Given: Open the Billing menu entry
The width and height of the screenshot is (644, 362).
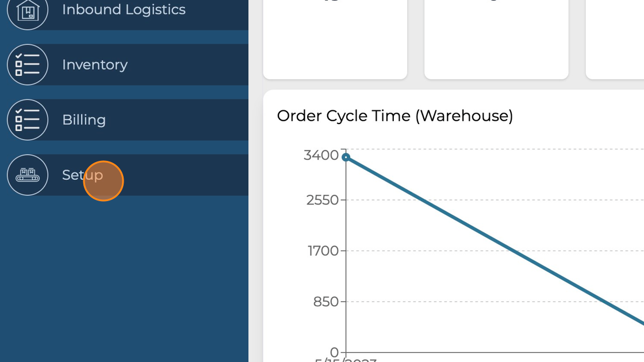Looking at the screenshot, I should tap(84, 120).
